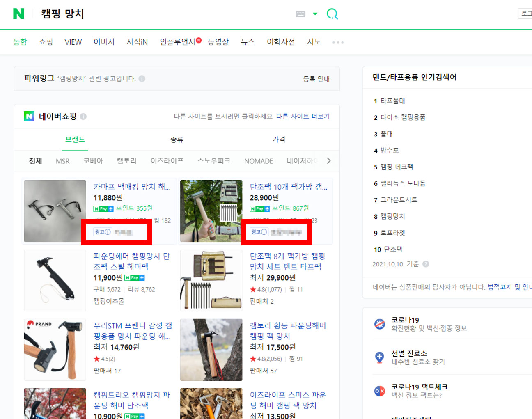This screenshot has width=532, height=419.
Task: Click the 선별 진료소 location icon
Action: pyautogui.click(x=380, y=357)
